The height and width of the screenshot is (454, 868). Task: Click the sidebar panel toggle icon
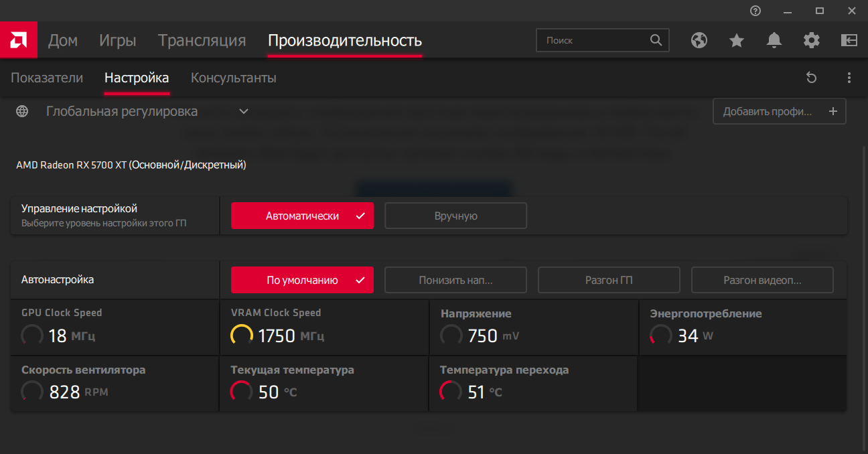849,41
